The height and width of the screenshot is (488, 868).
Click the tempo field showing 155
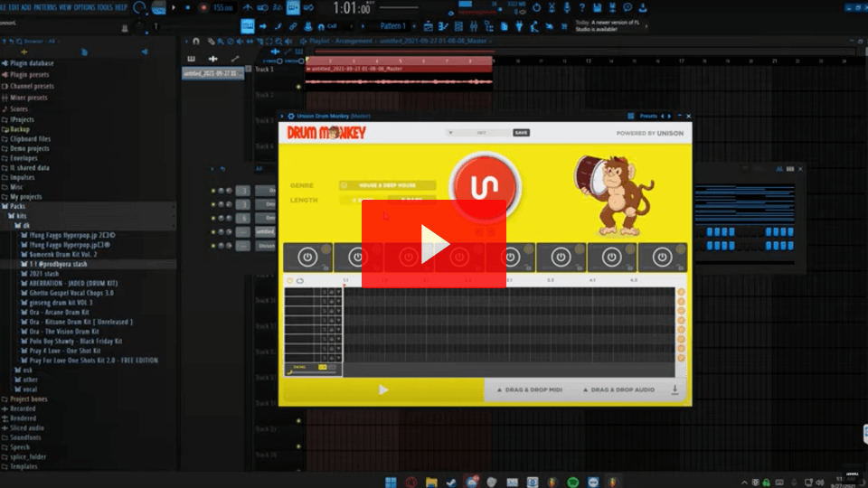click(x=222, y=8)
